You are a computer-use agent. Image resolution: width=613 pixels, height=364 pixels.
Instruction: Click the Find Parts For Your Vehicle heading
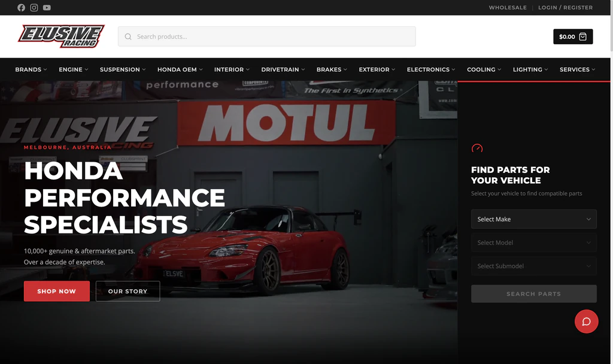(x=510, y=175)
